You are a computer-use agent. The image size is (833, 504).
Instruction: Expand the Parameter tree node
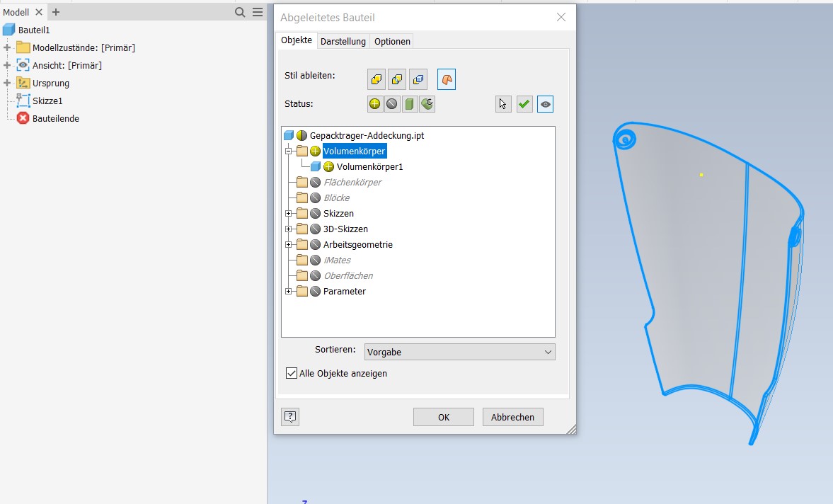point(289,292)
